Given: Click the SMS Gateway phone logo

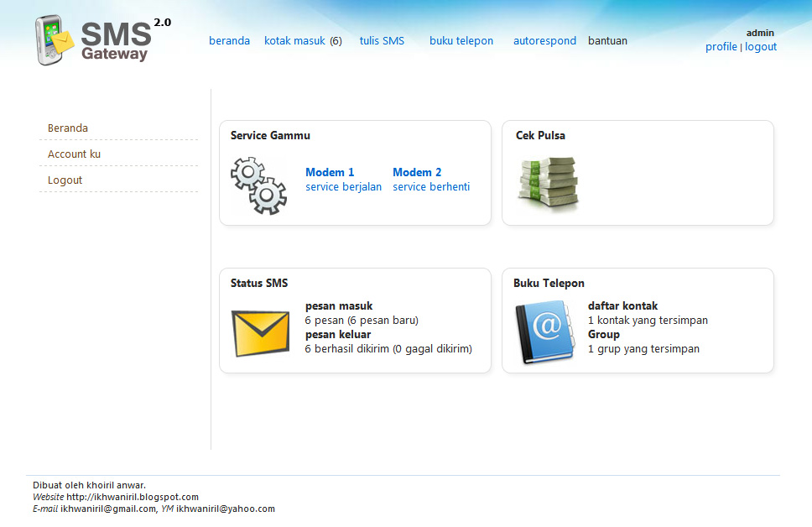Looking at the screenshot, I should 55,40.
